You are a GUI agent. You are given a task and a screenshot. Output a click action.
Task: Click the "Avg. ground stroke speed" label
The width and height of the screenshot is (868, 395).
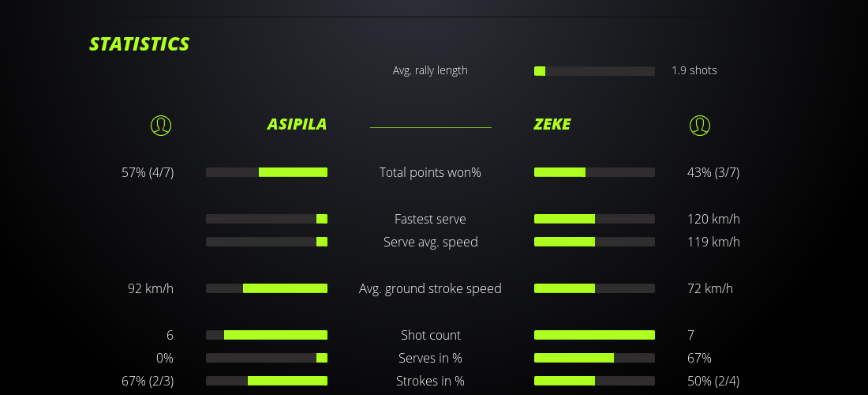(430, 288)
